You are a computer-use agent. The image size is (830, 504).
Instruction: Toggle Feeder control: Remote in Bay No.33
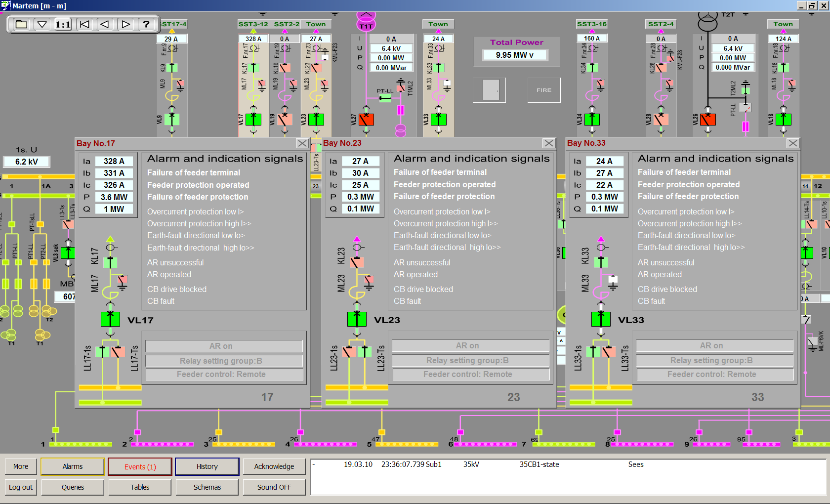[715, 375]
